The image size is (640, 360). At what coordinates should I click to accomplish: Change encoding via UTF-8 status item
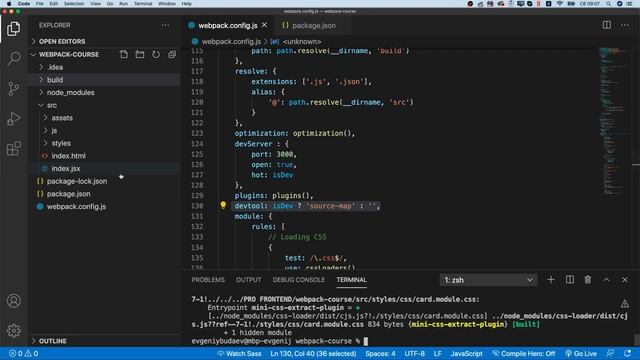[x=414, y=353]
